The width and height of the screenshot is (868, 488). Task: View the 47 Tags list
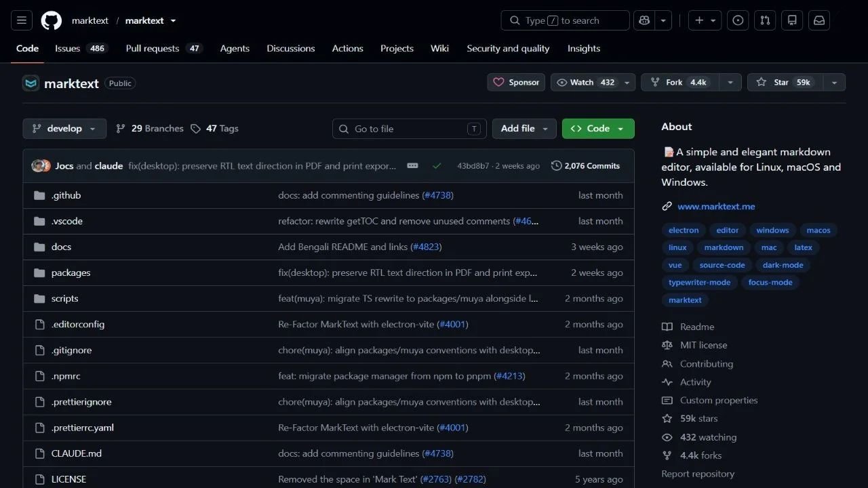point(214,129)
